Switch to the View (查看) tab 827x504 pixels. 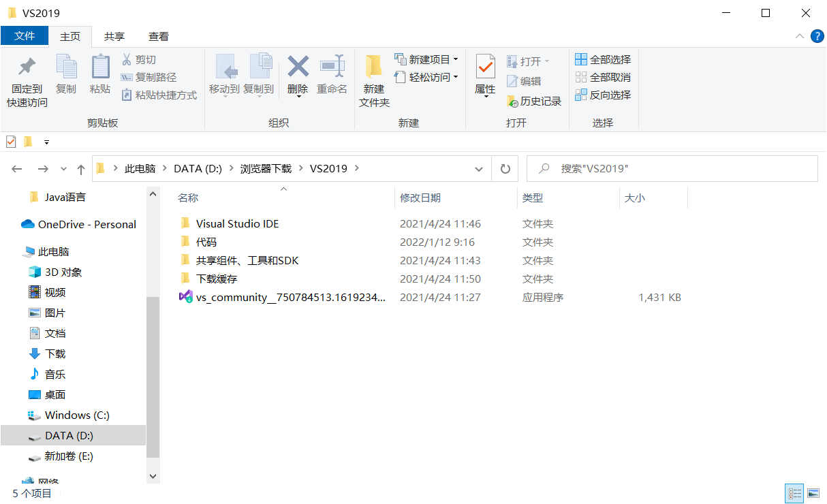(x=159, y=37)
